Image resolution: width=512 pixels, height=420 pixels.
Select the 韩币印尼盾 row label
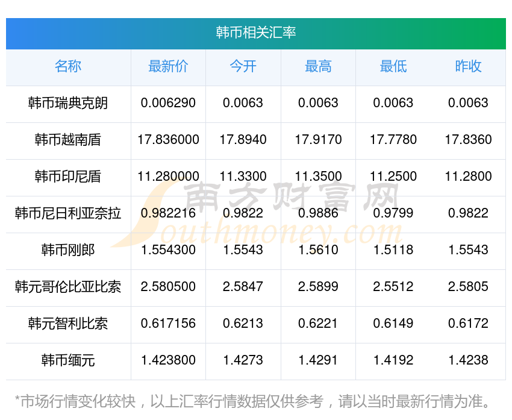(68, 177)
